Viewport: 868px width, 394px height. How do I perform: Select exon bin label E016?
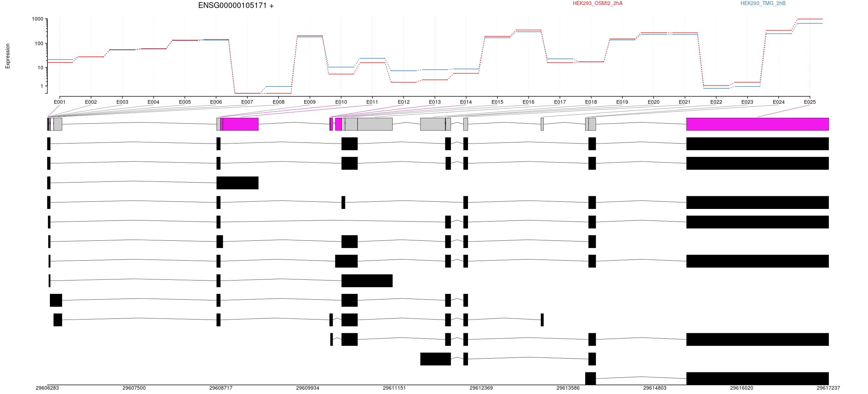click(x=528, y=102)
